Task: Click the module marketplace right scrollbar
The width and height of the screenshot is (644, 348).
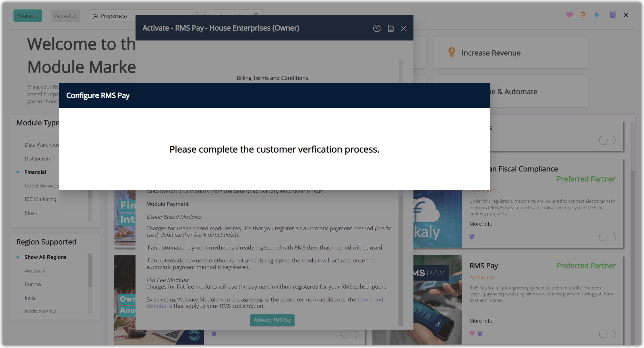Action: pyautogui.click(x=632, y=257)
